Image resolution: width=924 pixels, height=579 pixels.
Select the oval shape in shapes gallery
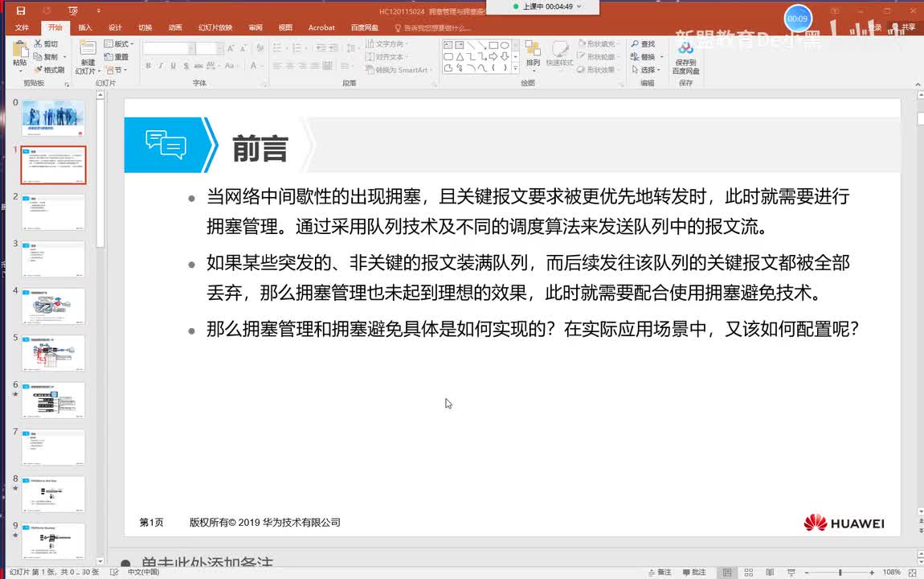[x=505, y=45]
